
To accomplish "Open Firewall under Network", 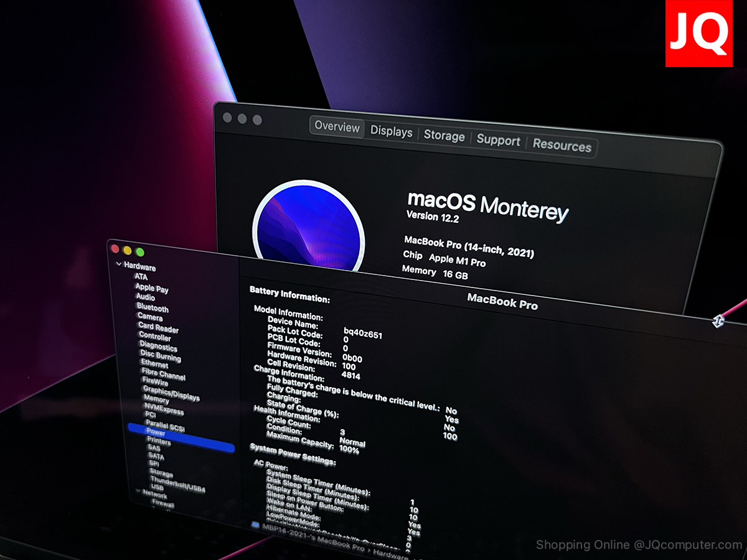I will tap(164, 505).
